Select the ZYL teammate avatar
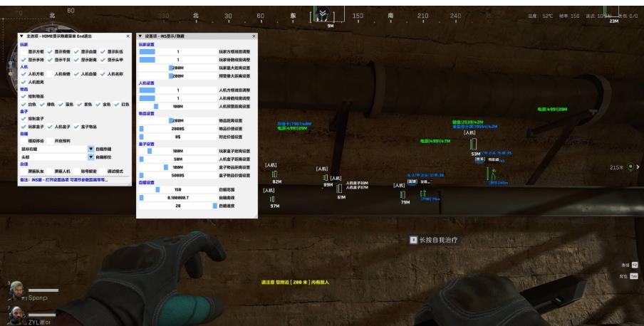 (x=16, y=315)
